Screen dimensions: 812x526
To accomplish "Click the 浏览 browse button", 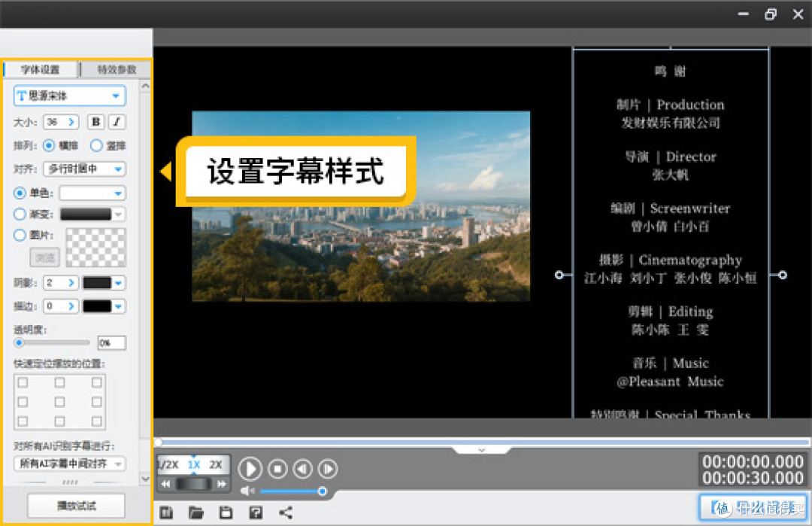I will coord(45,257).
